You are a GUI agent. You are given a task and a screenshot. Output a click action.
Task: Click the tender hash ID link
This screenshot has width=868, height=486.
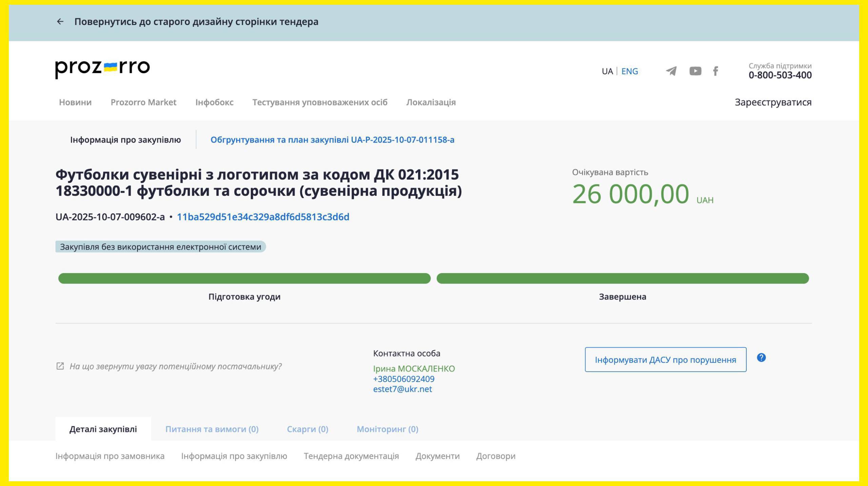tap(263, 217)
